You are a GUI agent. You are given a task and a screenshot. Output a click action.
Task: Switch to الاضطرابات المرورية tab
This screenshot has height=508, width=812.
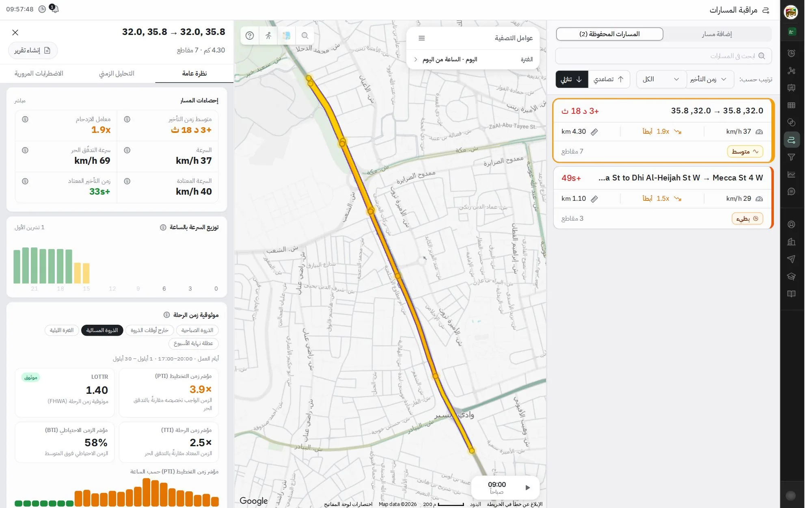pos(39,74)
